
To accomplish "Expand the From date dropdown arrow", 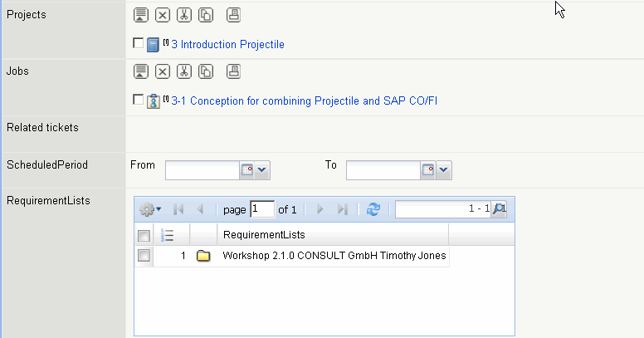I will (263, 170).
